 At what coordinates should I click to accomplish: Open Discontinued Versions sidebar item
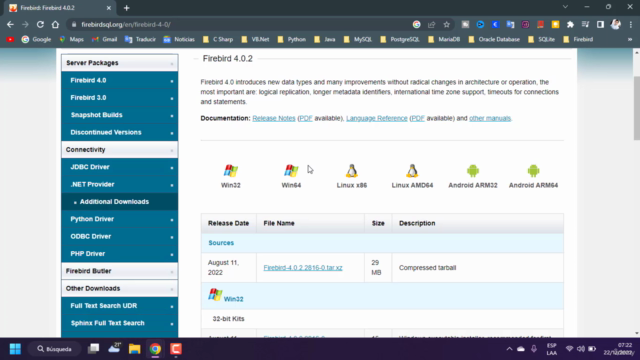pos(120,132)
